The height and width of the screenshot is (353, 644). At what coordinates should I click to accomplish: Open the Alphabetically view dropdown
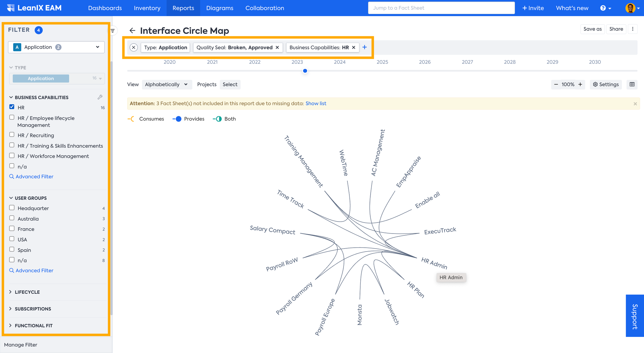(x=166, y=84)
